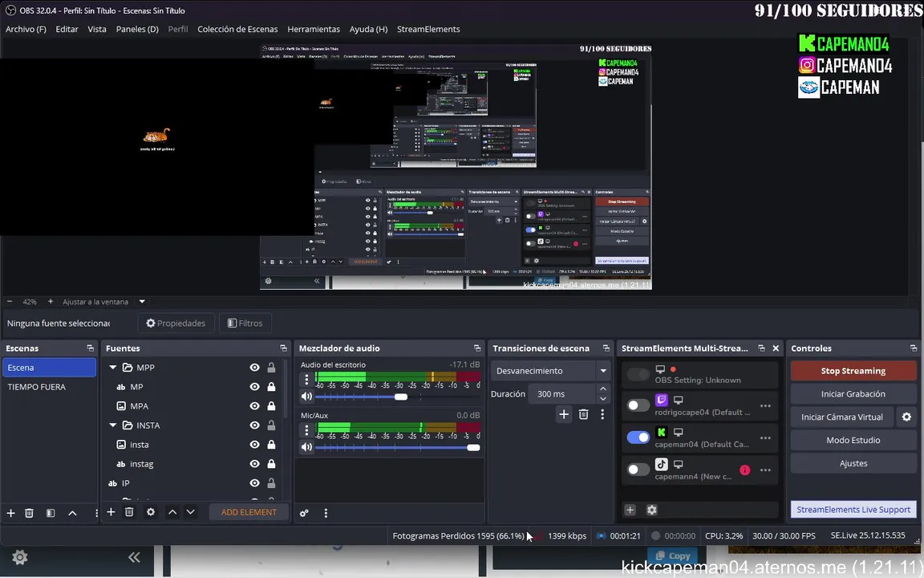
Task: Undock the Mezclador de audio panel
Action: point(476,348)
